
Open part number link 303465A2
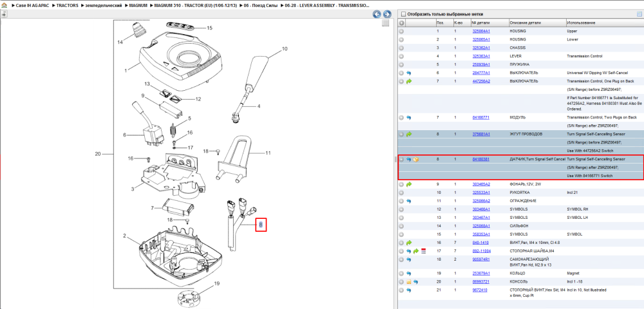tap(481, 184)
